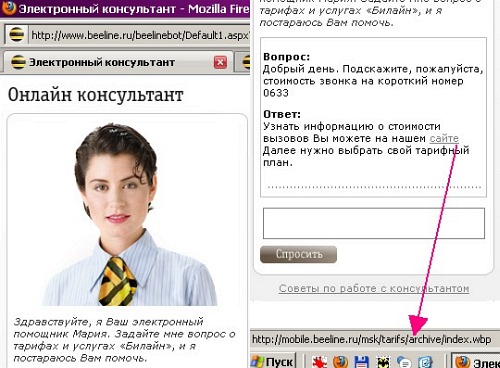500x368 pixels.
Task: Click the short number 0633 text
Action: coord(276,93)
